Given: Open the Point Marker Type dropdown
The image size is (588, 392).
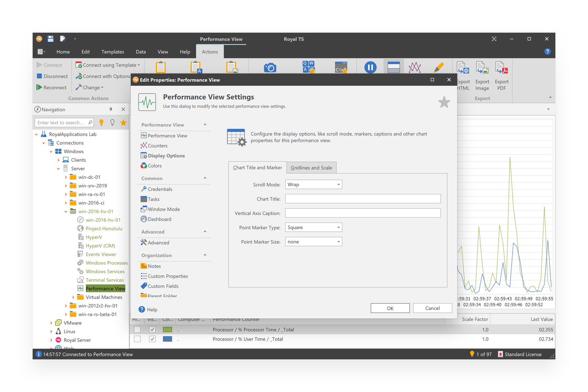Looking at the screenshot, I should pyautogui.click(x=313, y=227).
